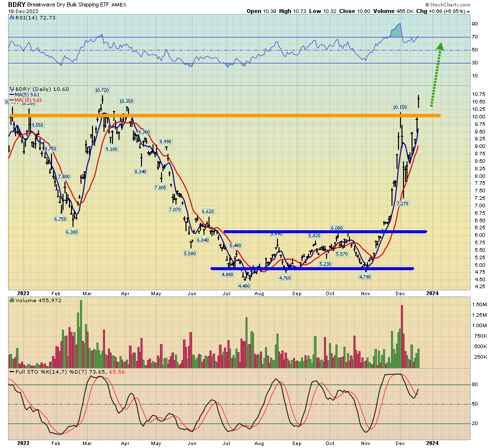The height and width of the screenshot is (448, 495).
Task: Click the RSI(14) 72.73 label
Action: pyautogui.click(x=35, y=18)
